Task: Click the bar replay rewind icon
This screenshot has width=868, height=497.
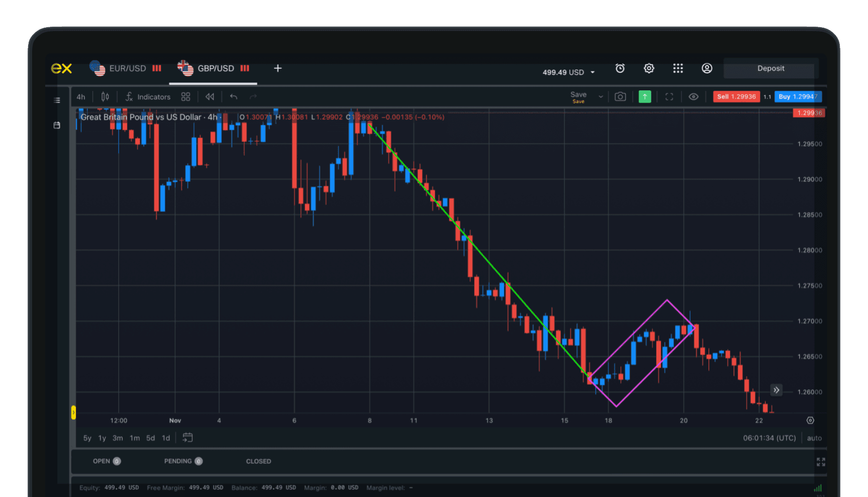Action: tap(210, 97)
